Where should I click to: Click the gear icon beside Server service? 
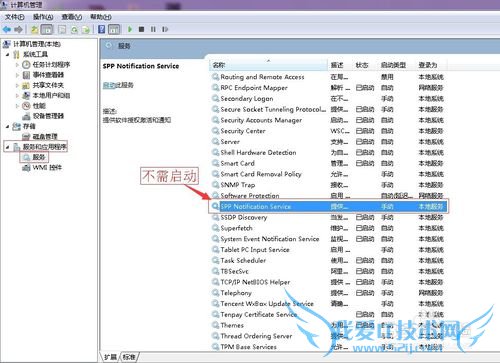coord(216,142)
